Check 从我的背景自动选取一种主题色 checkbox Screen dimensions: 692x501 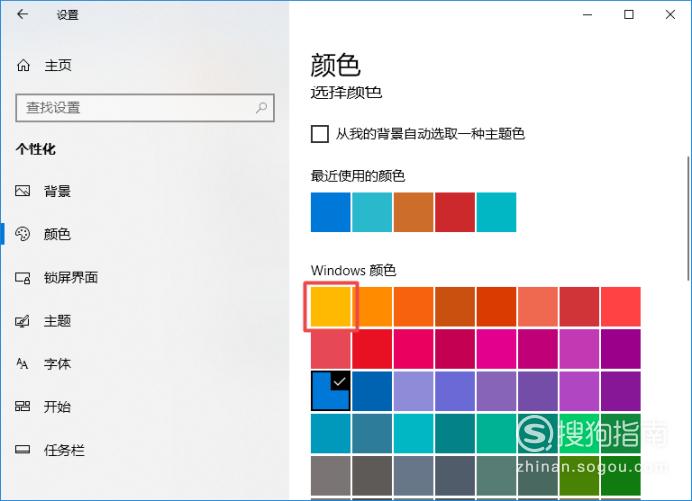coord(320,134)
